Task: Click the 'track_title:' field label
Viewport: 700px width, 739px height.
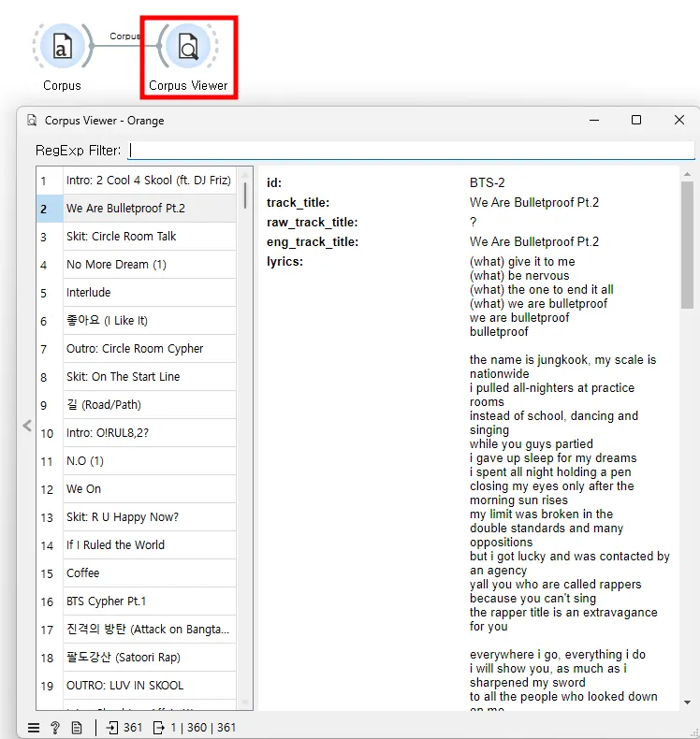Action: [298, 203]
